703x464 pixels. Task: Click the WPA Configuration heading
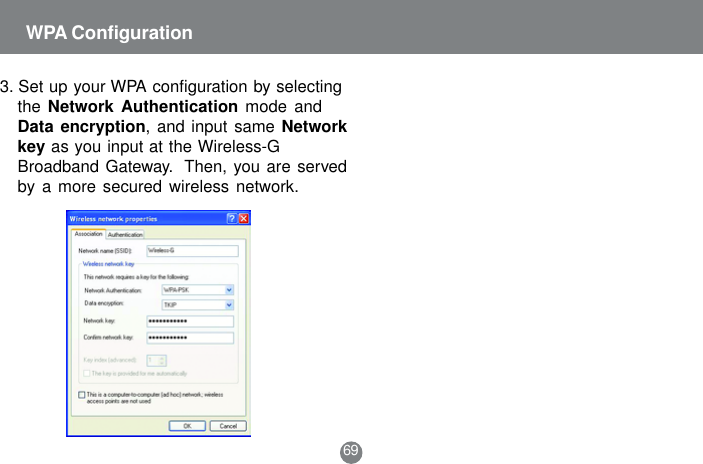pyautogui.click(x=109, y=33)
